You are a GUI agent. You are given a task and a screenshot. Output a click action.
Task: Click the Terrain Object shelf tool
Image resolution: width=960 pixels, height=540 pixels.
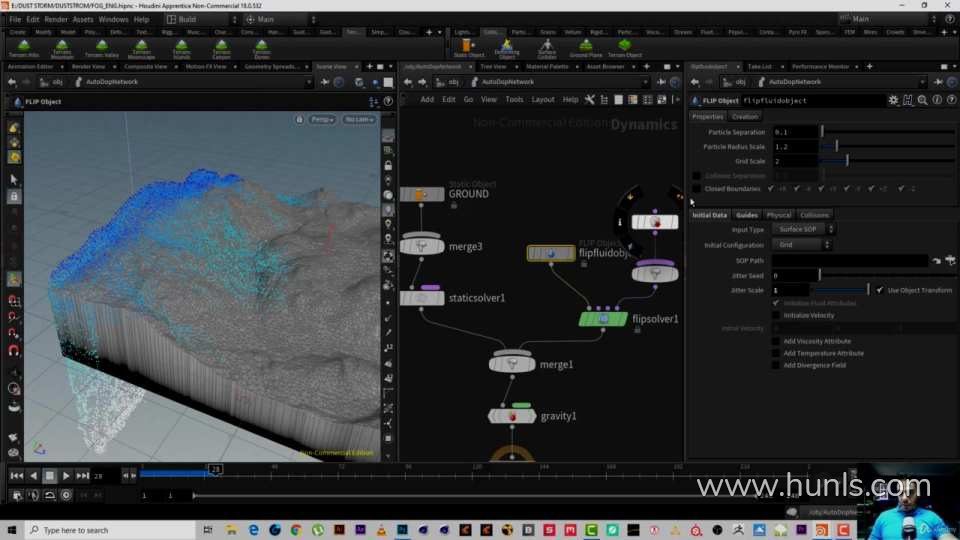click(x=624, y=48)
